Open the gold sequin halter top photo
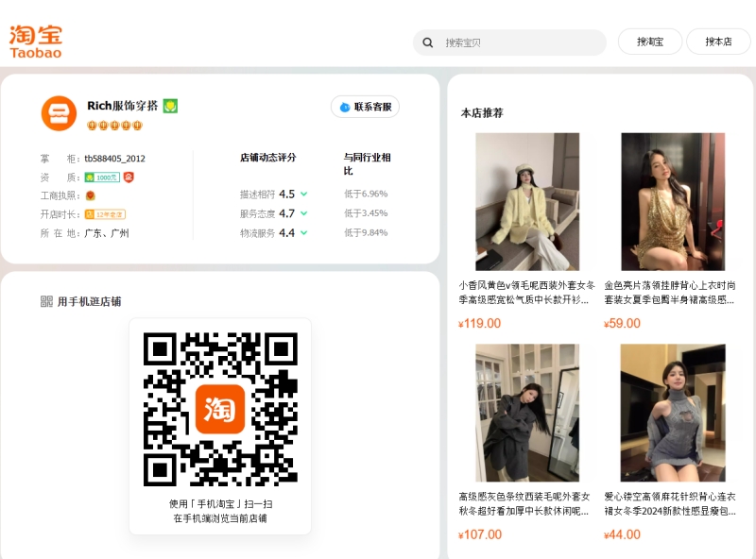Screen dimensions: 756x559 pyautogui.click(x=673, y=201)
